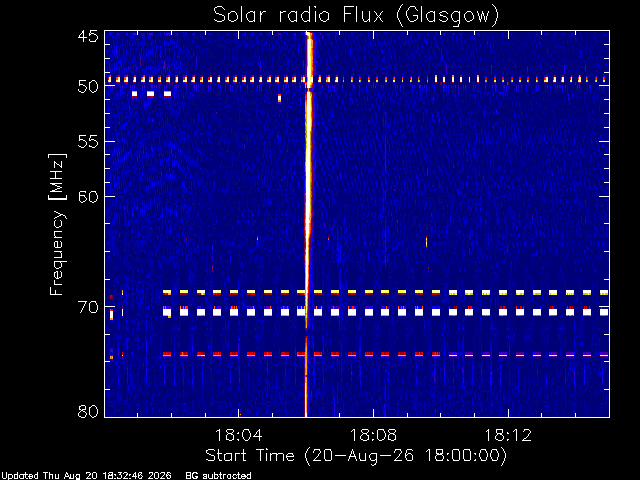
Task: Click the 50 MHz frequency axis label
Action: [88, 86]
